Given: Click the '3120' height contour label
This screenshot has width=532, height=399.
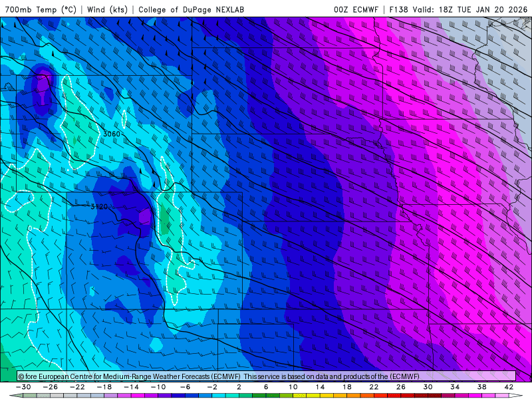Looking at the screenshot, I should (x=98, y=206).
